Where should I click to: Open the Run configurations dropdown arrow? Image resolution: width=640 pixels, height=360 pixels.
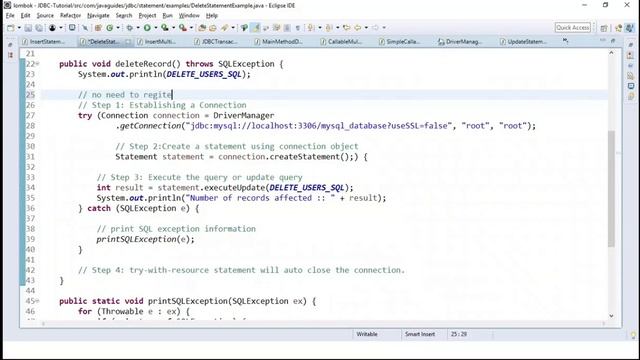(x=156, y=28)
